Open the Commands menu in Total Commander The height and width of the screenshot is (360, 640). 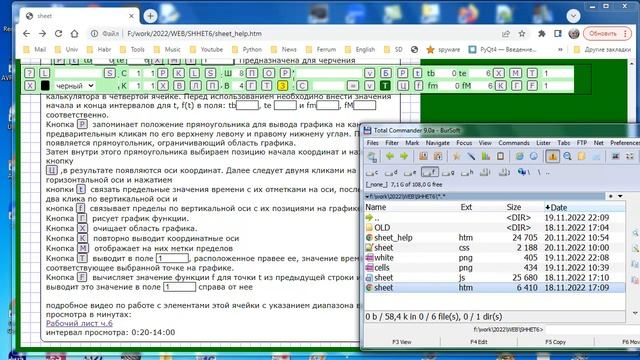tap(513, 143)
